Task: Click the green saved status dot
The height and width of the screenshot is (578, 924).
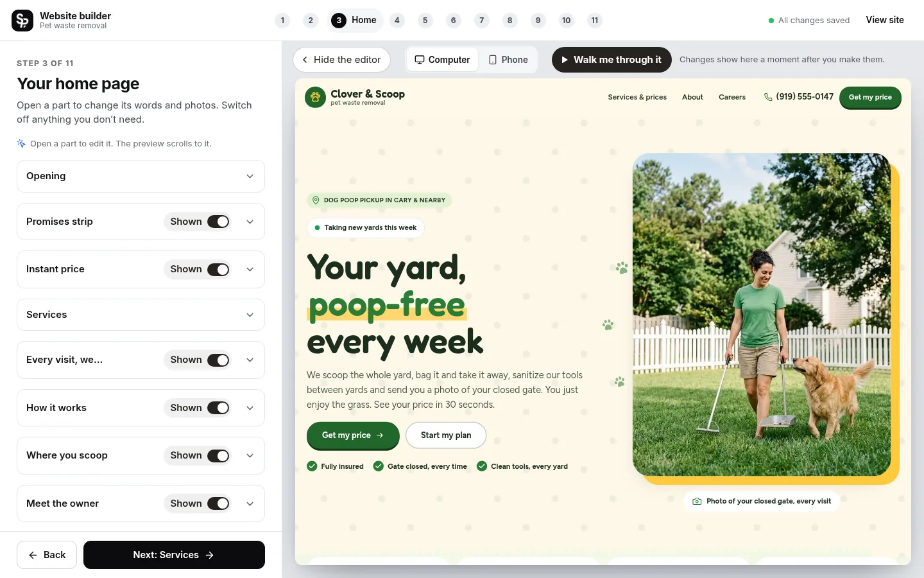Action: (x=771, y=21)
